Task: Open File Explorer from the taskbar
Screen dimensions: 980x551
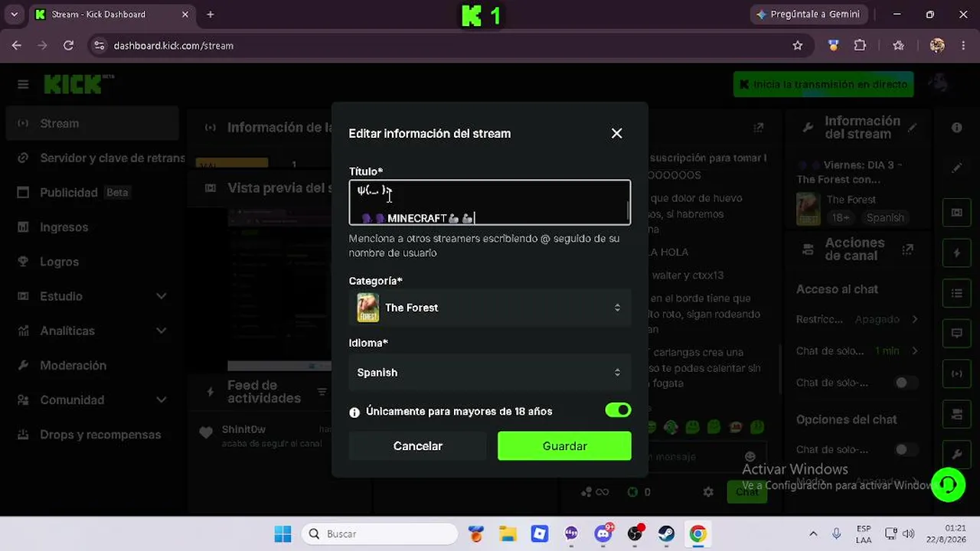Action: coord(508,534)
